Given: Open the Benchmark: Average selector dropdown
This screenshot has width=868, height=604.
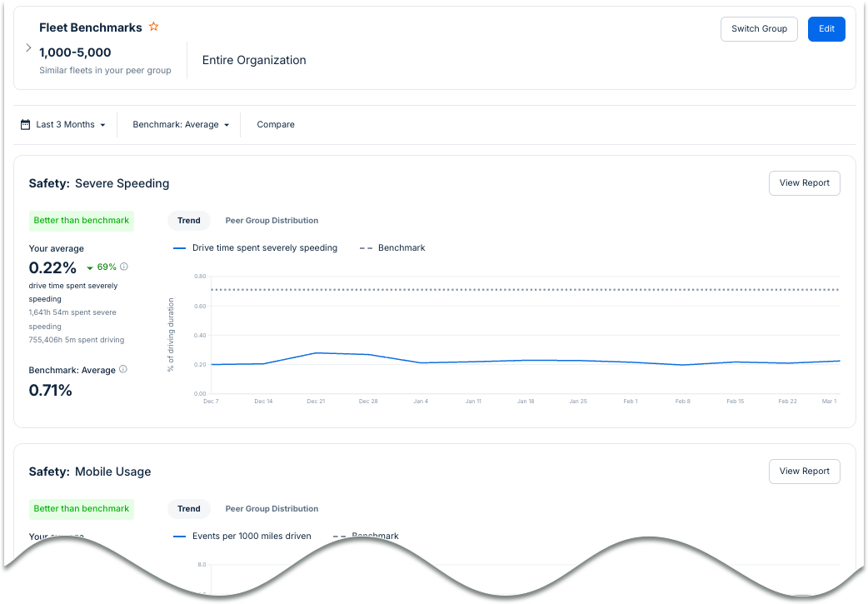Looking at the screenshot, I should tap(178, 123).
